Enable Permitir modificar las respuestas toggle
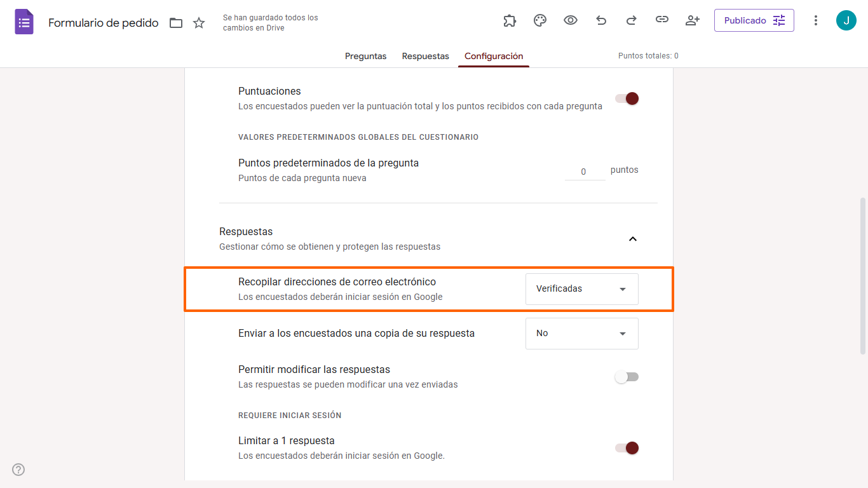Image resolution: width=868 pixels, height=488 pixels. point(627,377)
